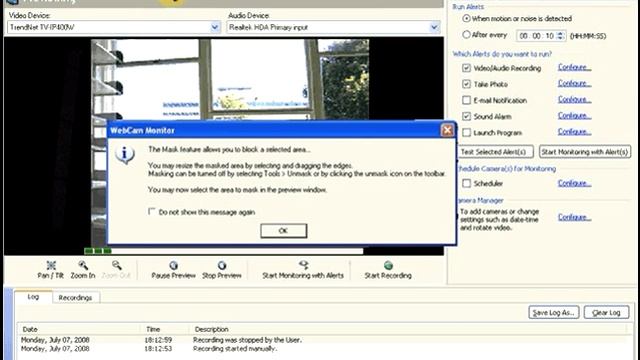Click OK in the Mask dialog

pyautogui.click(x=284, y=231)
